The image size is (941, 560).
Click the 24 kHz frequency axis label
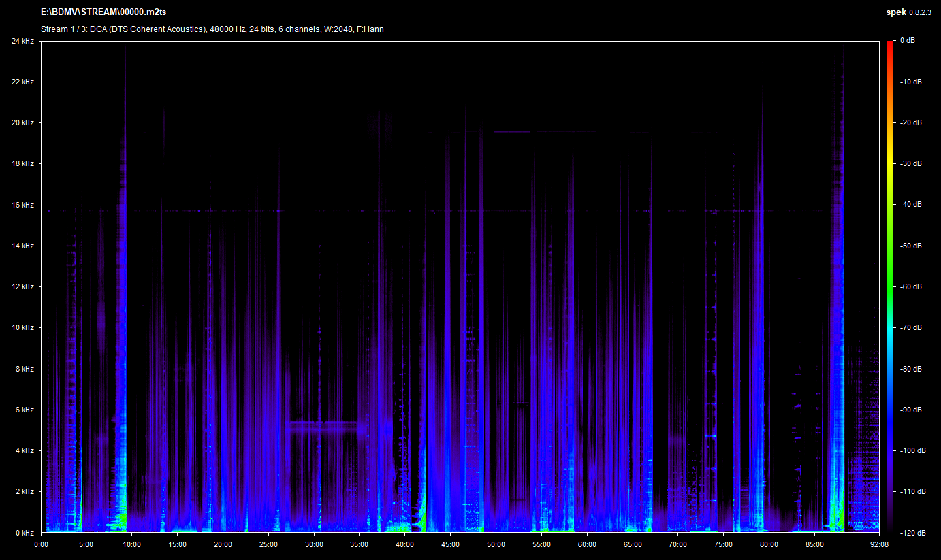coord(22,41)
